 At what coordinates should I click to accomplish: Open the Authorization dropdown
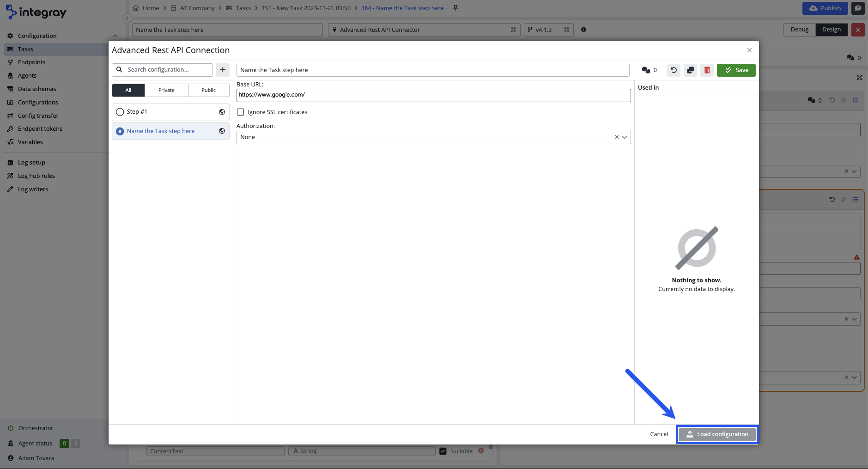coord(625,137)
